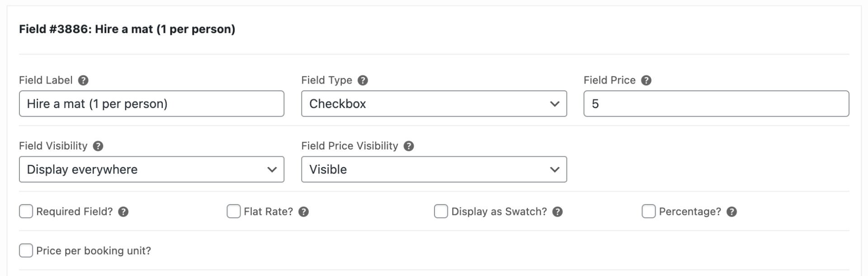Click the Field #3886 heading

127,29
